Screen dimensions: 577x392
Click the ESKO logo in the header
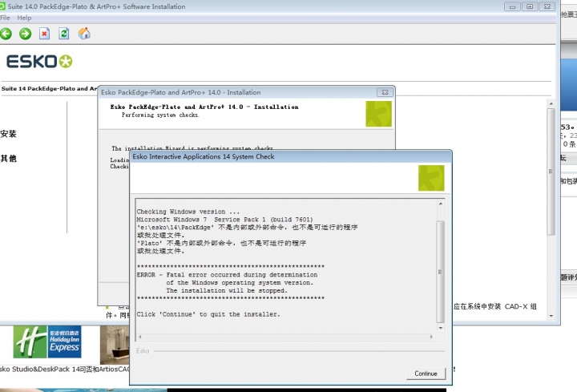(x=38, y=62)
